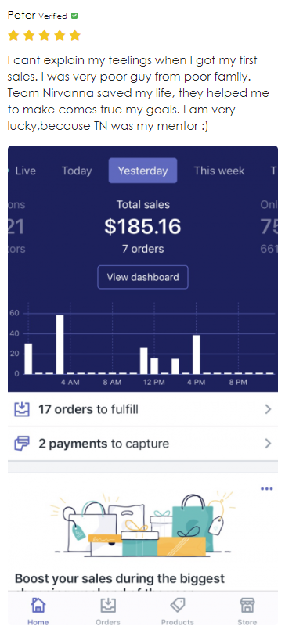The width and height of the screenshot is (285, 644).
Task: Open the Store icon in bottom navigation
Action: click(247, 605)
